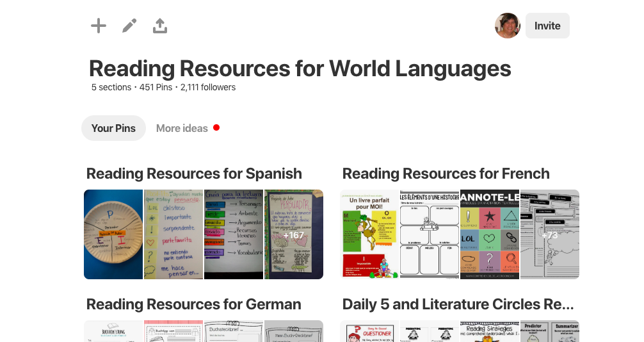Open Reading Resources for French section title
Screen dimensions: 644x342
coord(446,174)
